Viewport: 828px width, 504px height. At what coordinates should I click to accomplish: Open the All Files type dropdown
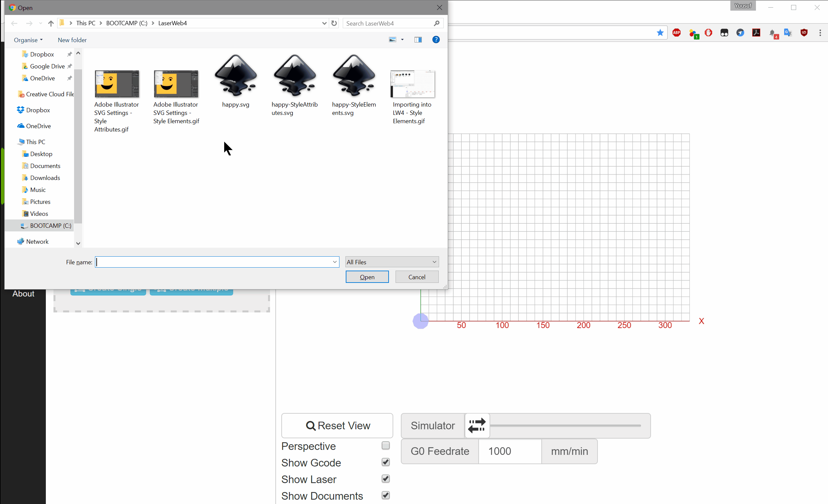(392, 262)
